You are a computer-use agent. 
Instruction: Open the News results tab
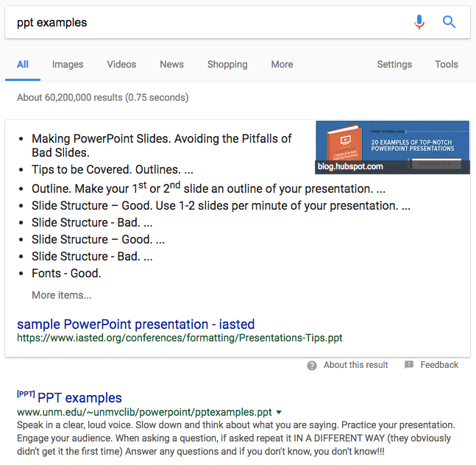171,64
